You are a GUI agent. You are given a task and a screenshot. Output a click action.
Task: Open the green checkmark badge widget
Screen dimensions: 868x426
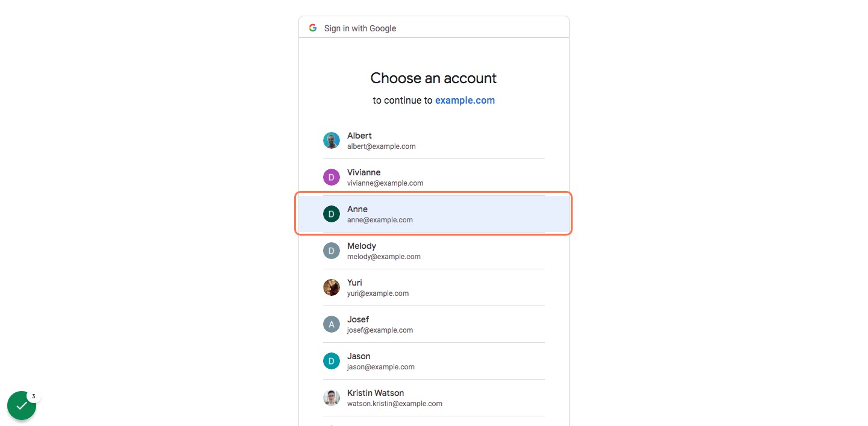pos(22,406)
